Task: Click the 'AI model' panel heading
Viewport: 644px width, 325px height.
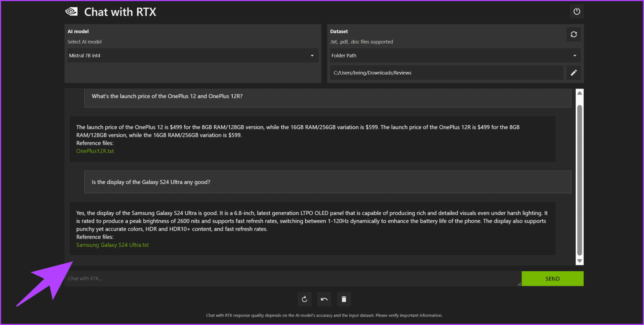Action: (x=78, y=31)
